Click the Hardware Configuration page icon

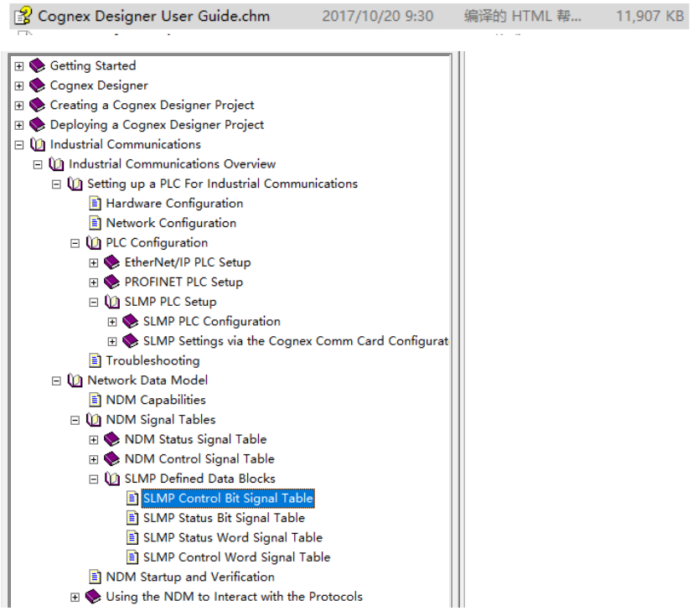96,204
